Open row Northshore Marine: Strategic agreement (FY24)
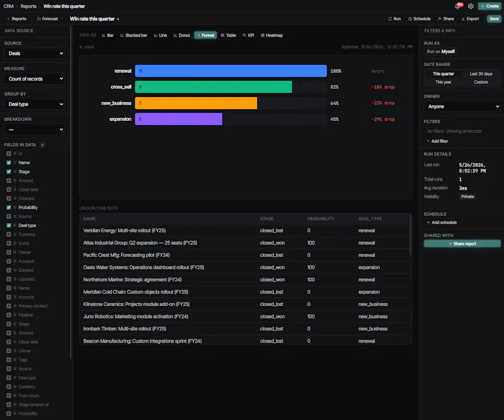The height and width of the screenshot is (420, 504). tap(245, 280)
